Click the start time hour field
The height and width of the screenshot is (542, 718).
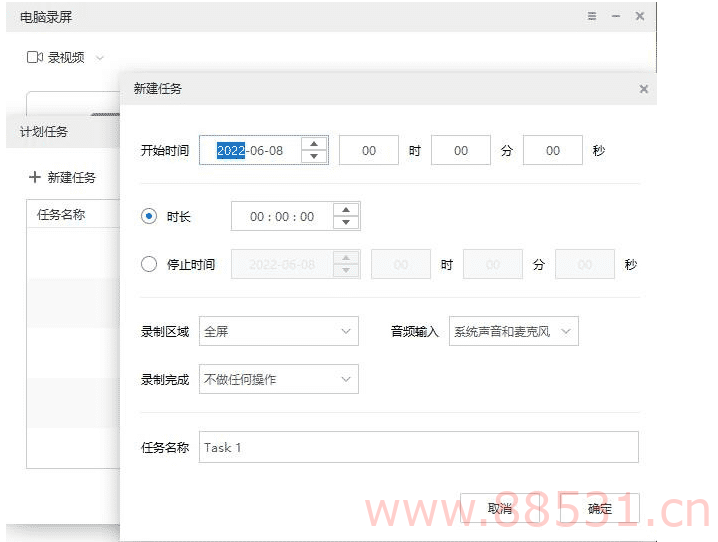[369, 150]
